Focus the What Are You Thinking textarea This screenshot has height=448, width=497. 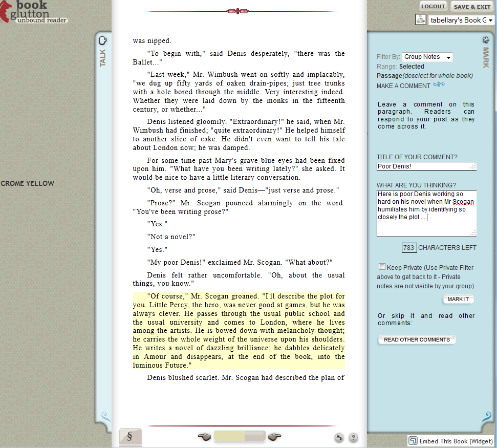tap(426, 214)
